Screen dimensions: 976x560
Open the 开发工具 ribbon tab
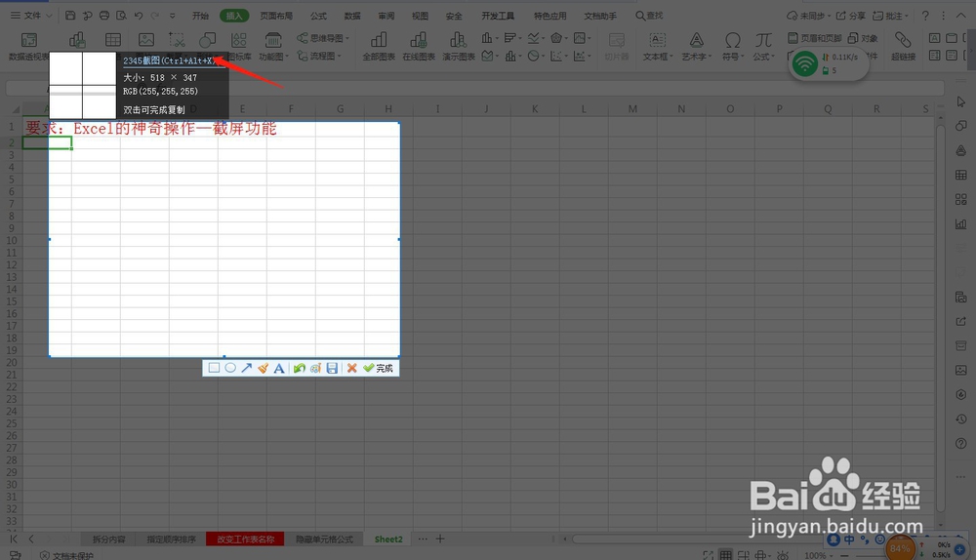point(498,16)
